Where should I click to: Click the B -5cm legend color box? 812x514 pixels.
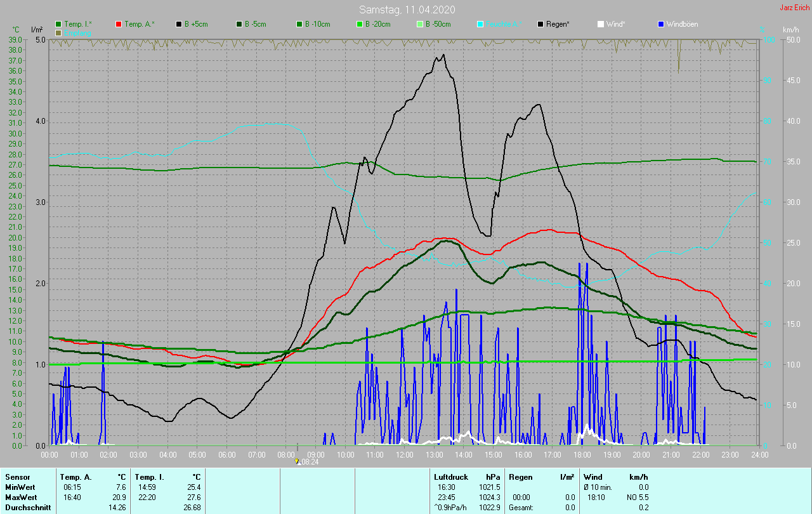click(239, 24)
